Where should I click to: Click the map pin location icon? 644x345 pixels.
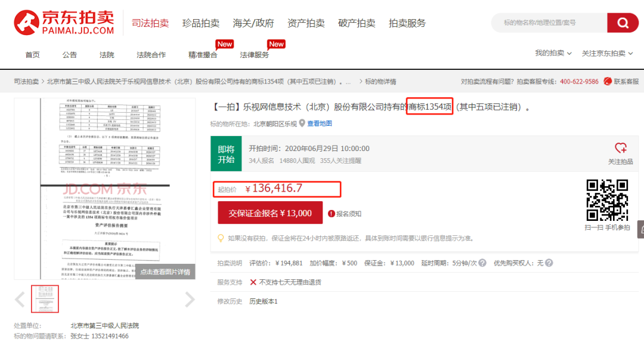click(302, 124)
